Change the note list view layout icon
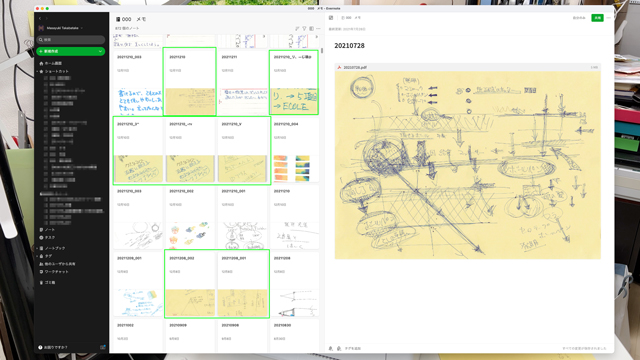 pyautogui.click(x=311, y=29)
